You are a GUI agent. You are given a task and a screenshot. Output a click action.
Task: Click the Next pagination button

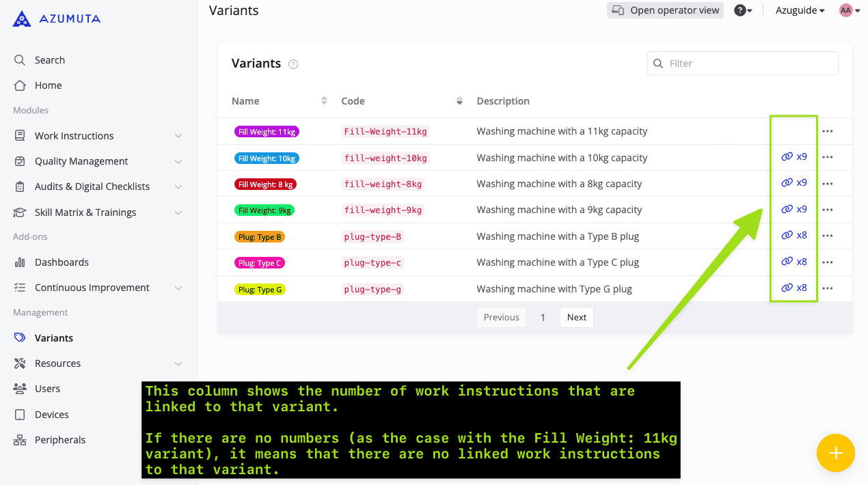click(576, 317)
